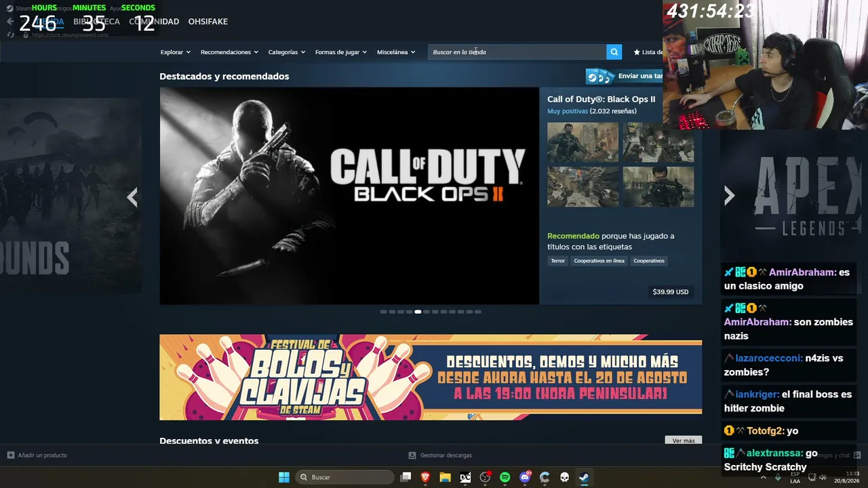Open Call of Duty Black Ops II title link
This screenshot has height=488, width=868.
click(x=601, y=99)
